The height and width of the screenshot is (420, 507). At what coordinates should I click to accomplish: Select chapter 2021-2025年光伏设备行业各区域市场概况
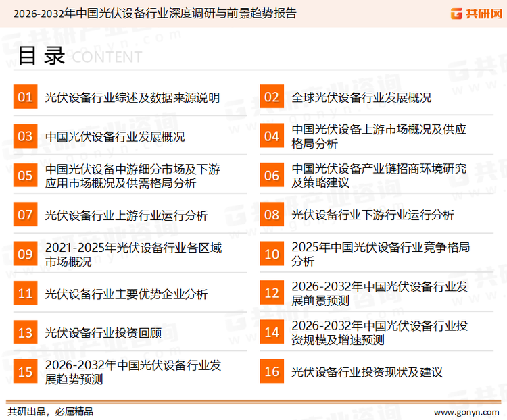134,255
